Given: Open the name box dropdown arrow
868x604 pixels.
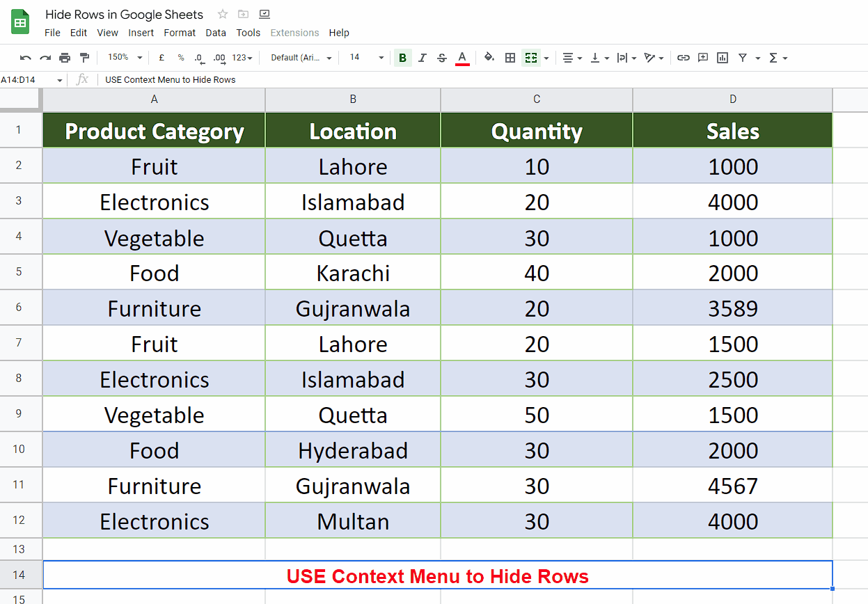Looking at the screenshot, I should pos(59,80).
